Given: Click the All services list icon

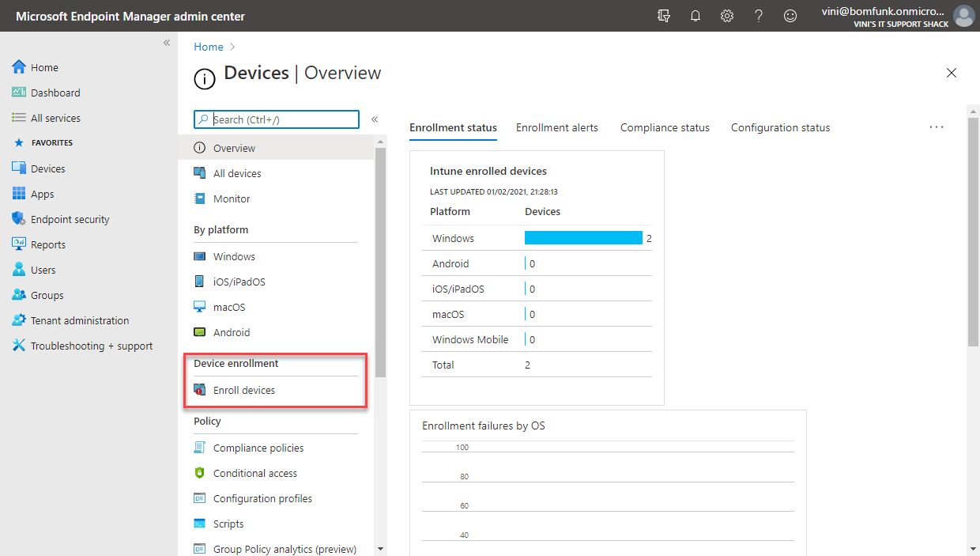Looking at the screenshot, I should (x=19, y=118).
